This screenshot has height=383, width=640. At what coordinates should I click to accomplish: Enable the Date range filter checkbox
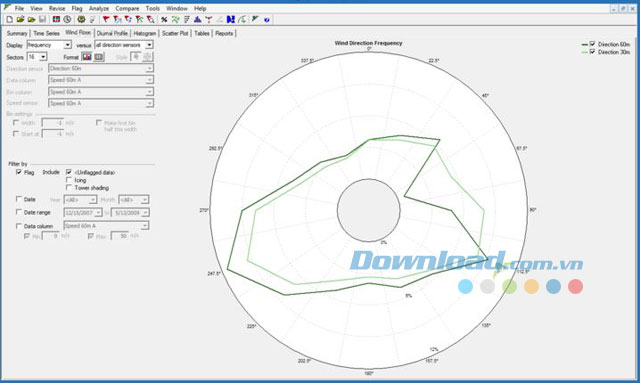(x=19, y=212)
